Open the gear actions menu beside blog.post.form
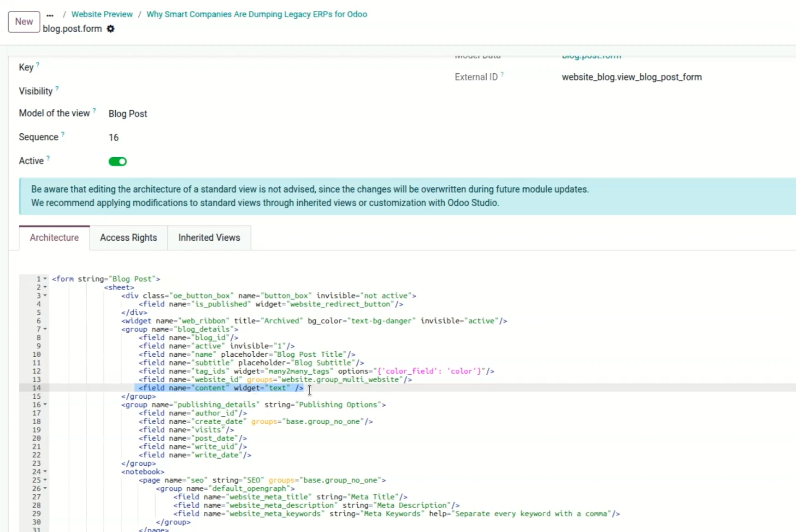 [x=111, y=29]
